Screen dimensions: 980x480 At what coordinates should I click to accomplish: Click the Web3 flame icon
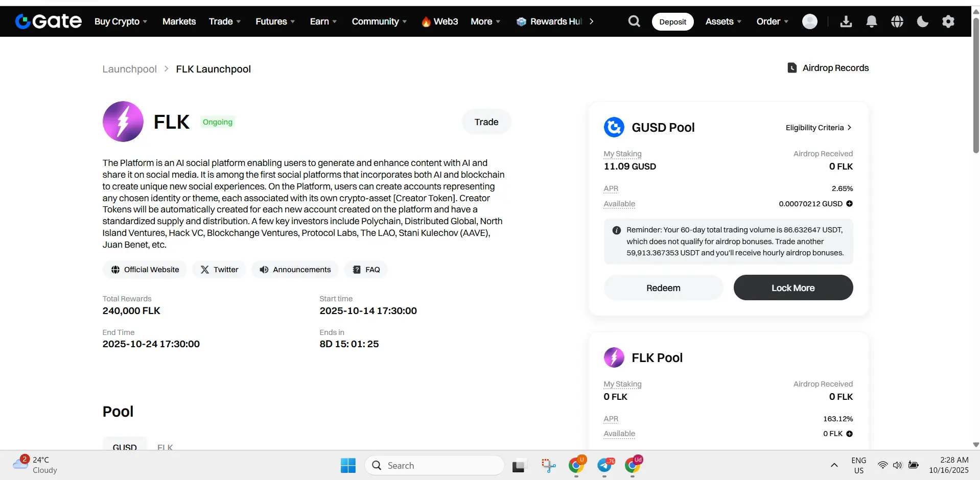click(426, 21)
